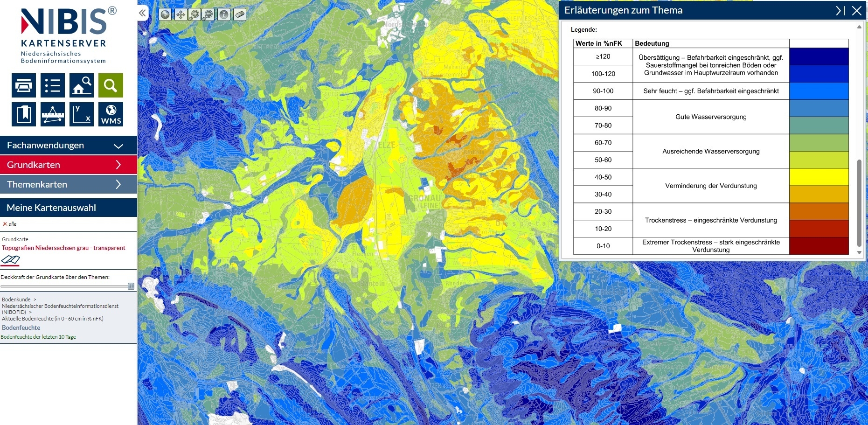Image resolution: width=868 pixels, height=425 pixels.
Task: Open the print map tool
Action: pos(24,85)
